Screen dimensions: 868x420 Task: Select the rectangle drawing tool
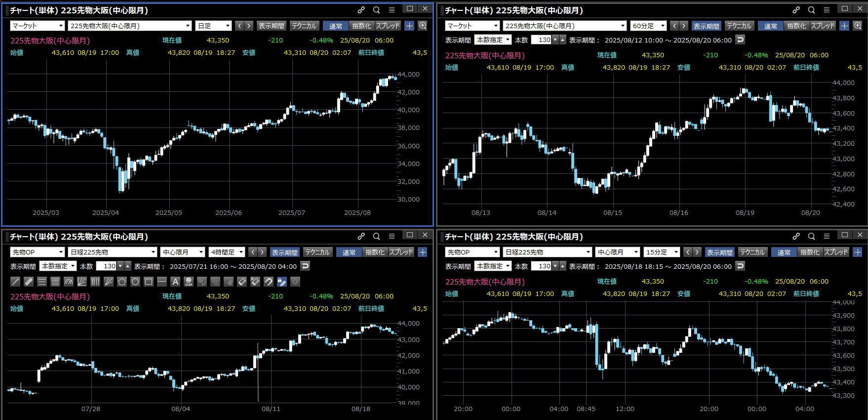pyautogui.click(x=149, y=282)
